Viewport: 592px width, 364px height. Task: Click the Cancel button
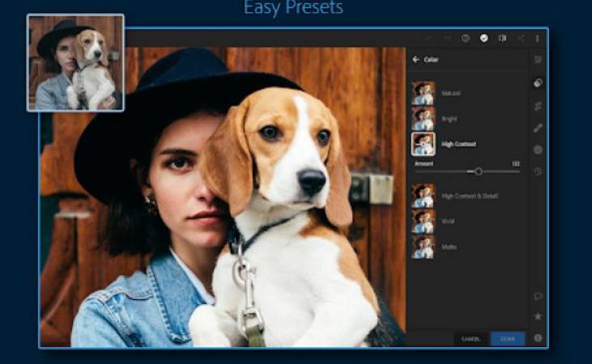pyautogui.click(x=471, y=339)
